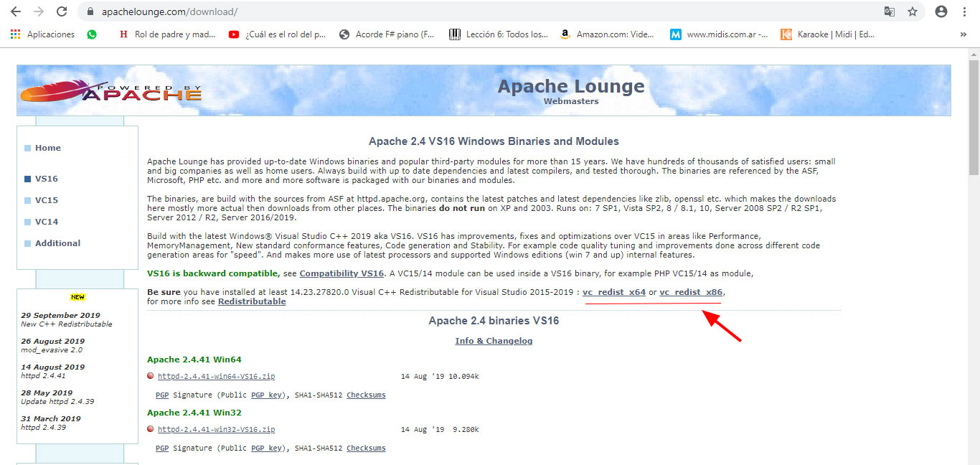This screenshot has width=980, height=465.
Task: Select VS16 in the sidebar
Action: pos(46,179)
